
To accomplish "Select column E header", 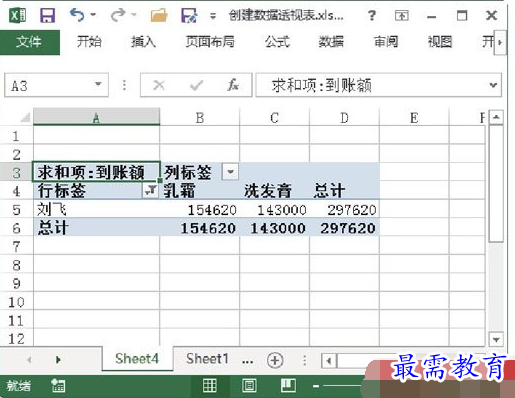I will (414, 117).
